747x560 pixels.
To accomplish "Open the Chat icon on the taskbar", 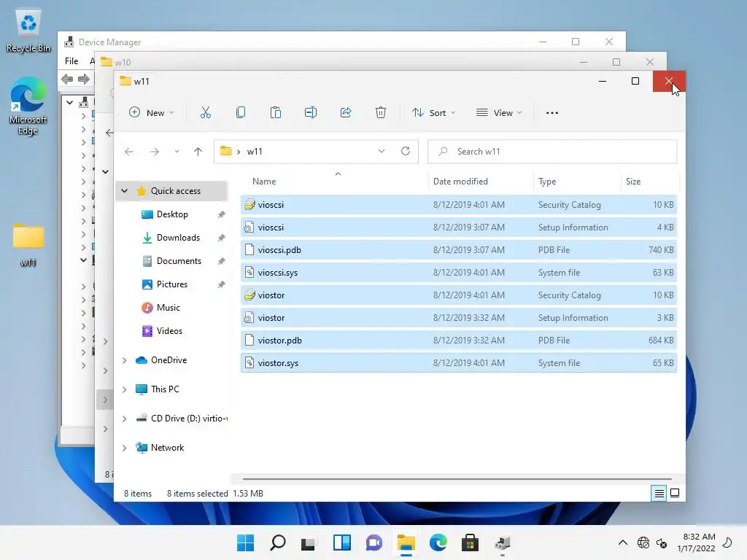I will click(374, 542).
